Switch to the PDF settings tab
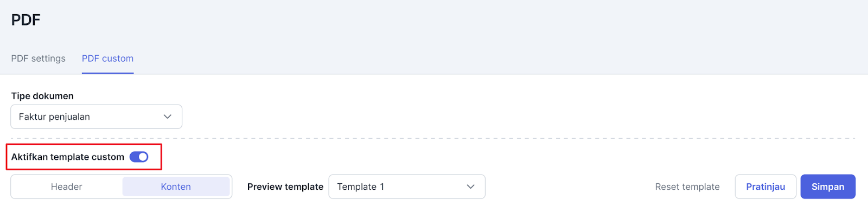Screen dimensions: 868x206 coord(38,59)
